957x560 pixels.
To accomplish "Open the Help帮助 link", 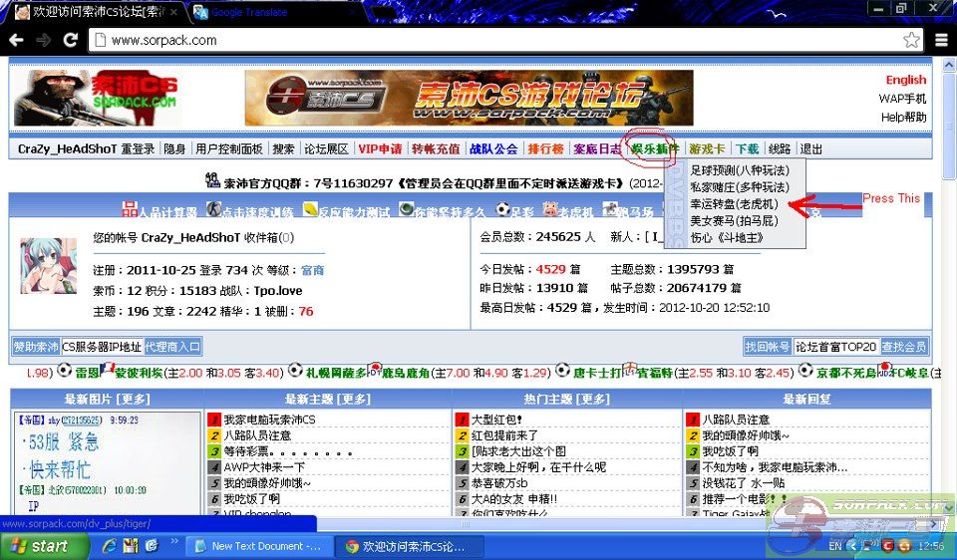I will (x=903, y=118).
